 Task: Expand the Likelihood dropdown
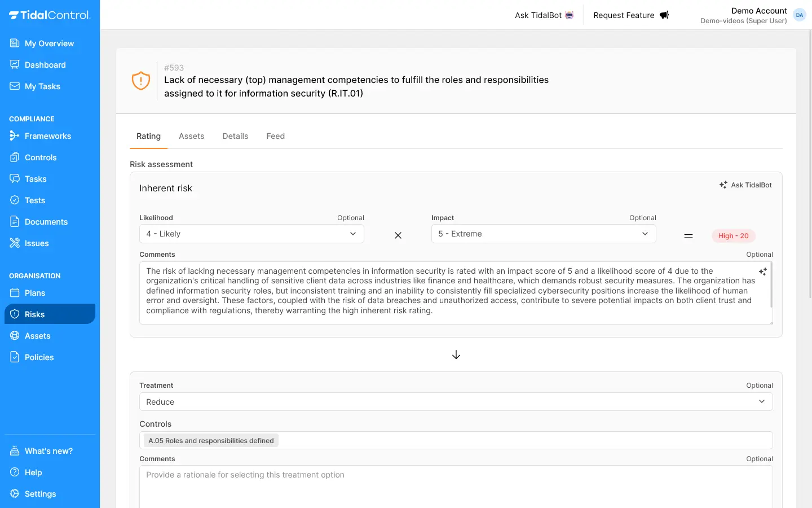(251, 234)
